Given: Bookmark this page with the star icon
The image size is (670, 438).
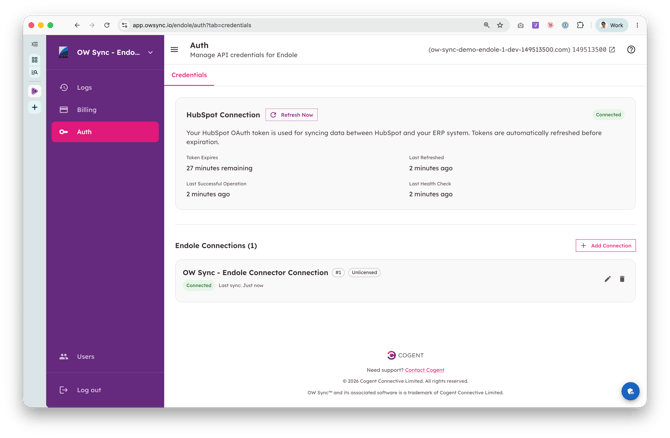Looking at the screenshot, I should pos(500,25).
